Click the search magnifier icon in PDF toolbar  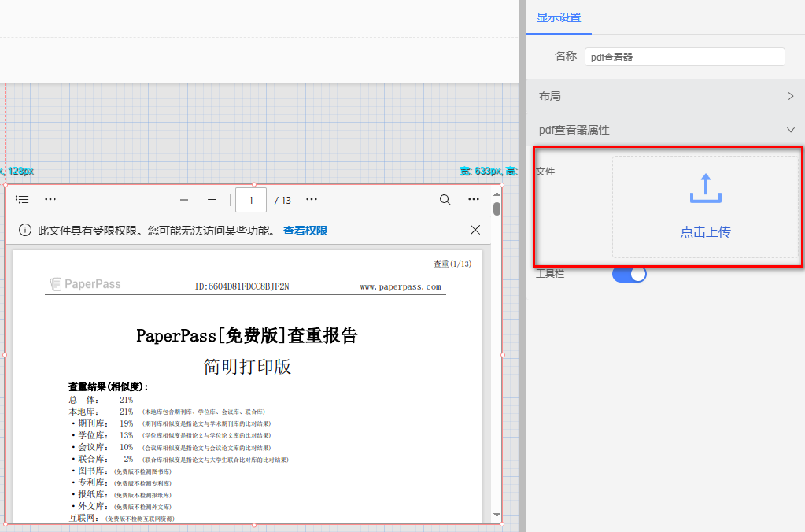click(445, 200)
